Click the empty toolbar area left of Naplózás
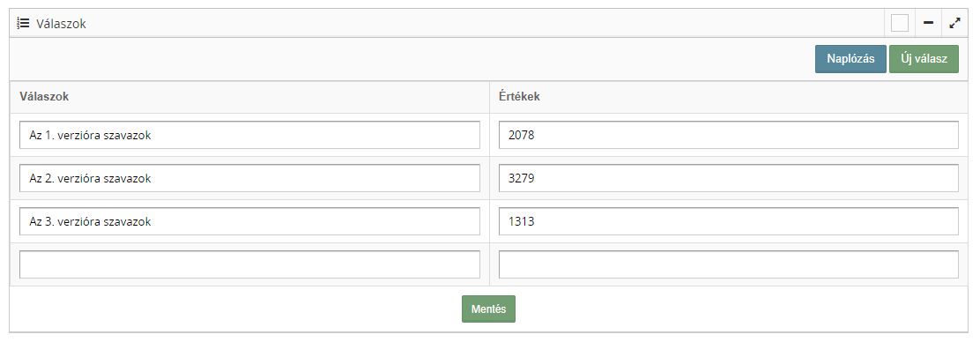 [406, 59]
